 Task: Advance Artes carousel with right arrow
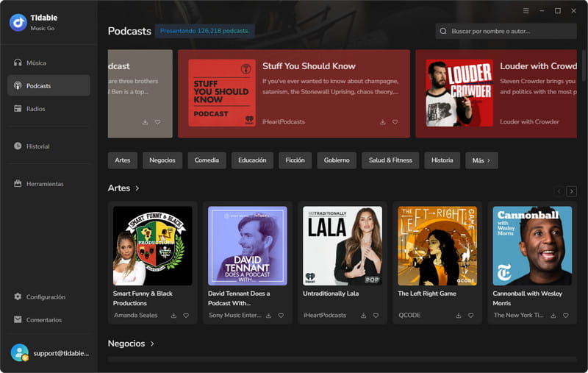pyautogui.click(x=572, y=191)
